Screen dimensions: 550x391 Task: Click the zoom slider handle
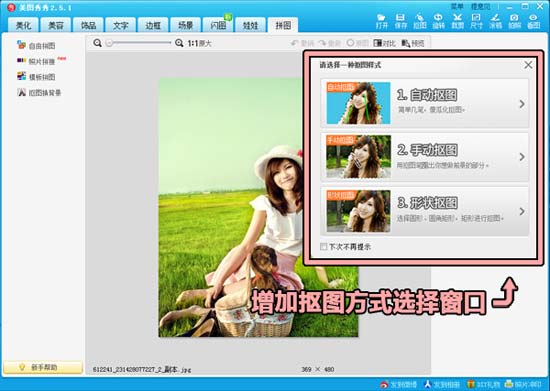tap(110, 43)
